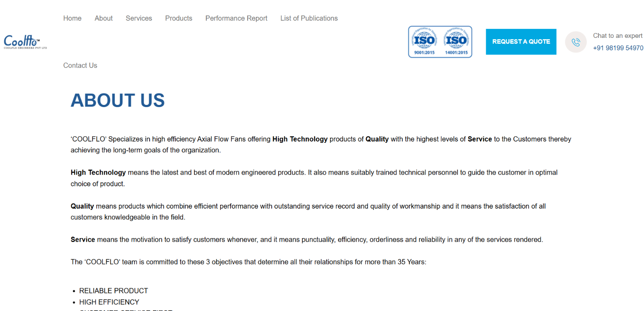Click the phone call icon

tap(576, 42)
